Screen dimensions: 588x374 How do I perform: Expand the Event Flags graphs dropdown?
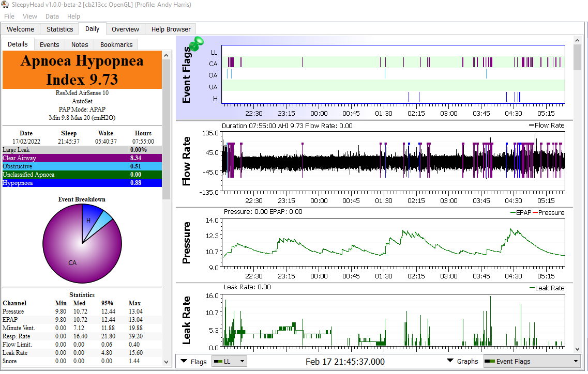pyautogui.click(x=532, y=362)
